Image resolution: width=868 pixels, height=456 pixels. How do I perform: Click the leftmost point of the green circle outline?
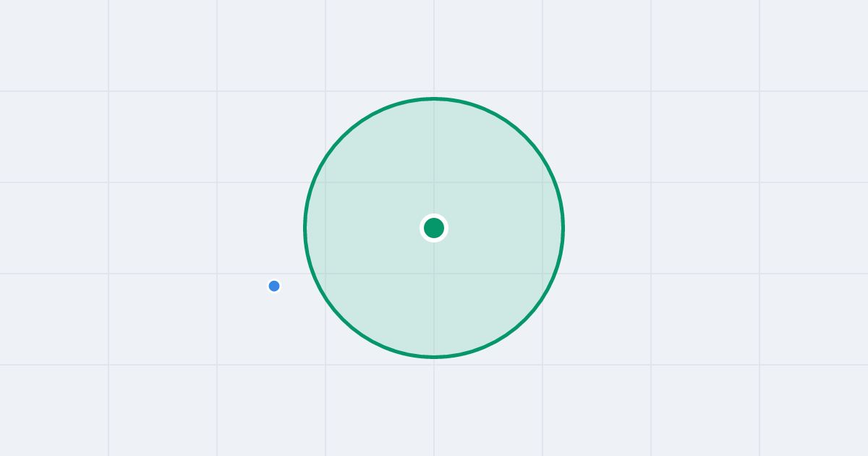pos(305,228)
